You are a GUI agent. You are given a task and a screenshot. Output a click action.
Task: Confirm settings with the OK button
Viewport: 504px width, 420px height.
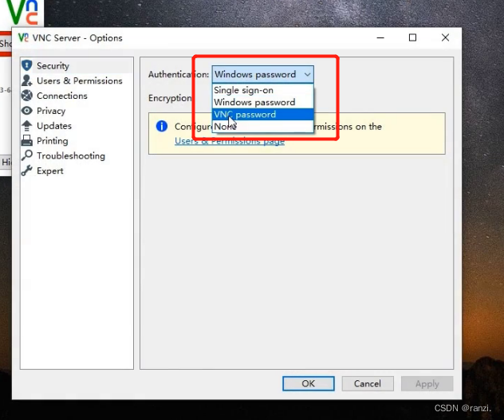pos(309,383)
